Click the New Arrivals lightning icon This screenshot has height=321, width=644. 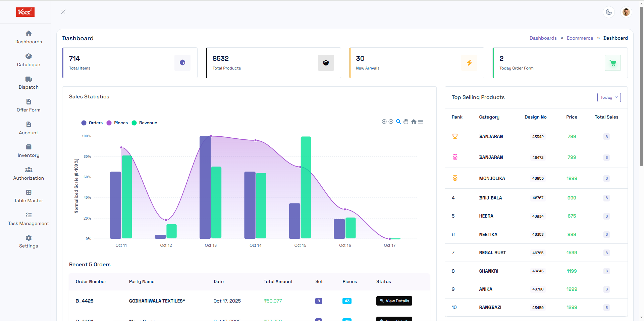point(469,63)
